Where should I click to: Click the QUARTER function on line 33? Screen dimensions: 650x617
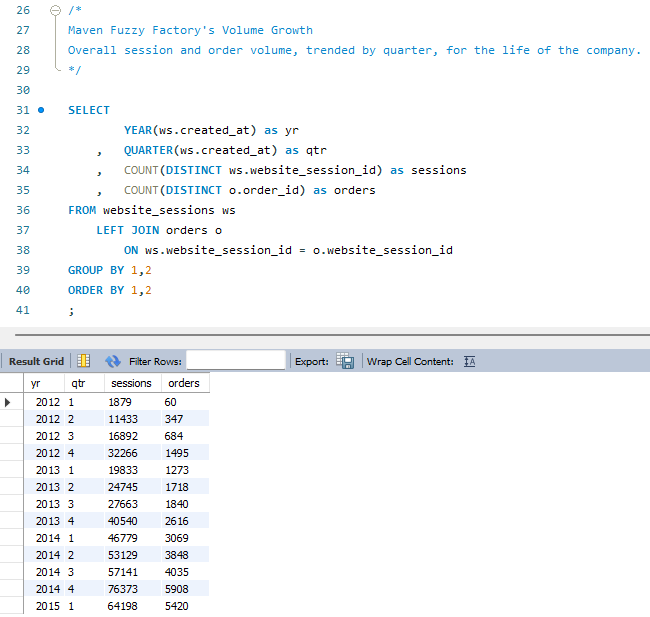(x=148, y=150)
